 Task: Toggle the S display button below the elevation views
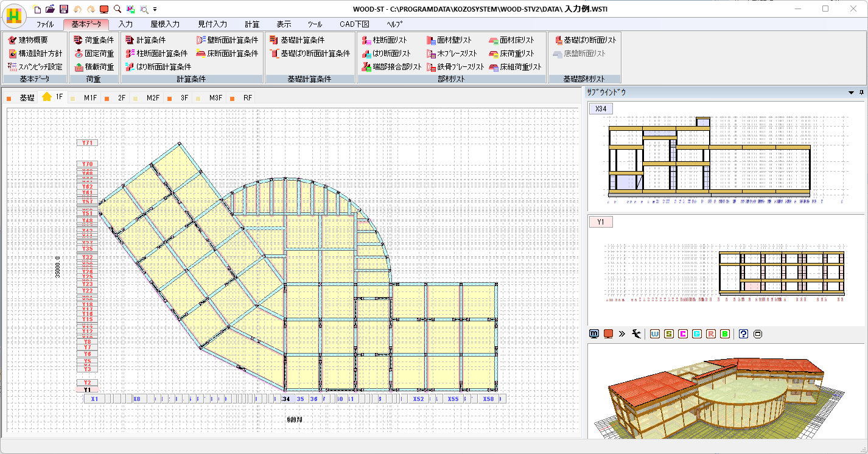[668, 334]
